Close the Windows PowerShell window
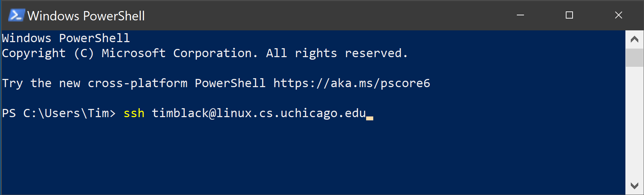The image size is (644, 195). [619, 15]
